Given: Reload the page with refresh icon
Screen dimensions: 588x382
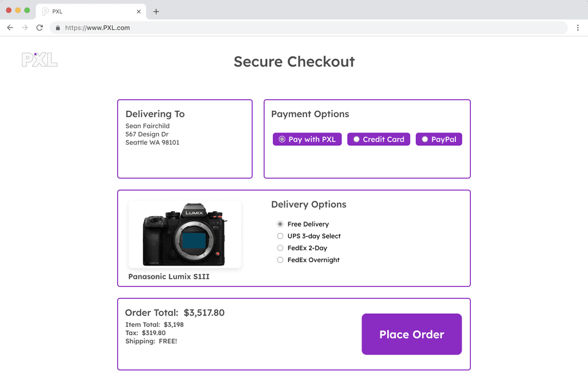Looking at the screenshot, I should click(x=40, y=28).
